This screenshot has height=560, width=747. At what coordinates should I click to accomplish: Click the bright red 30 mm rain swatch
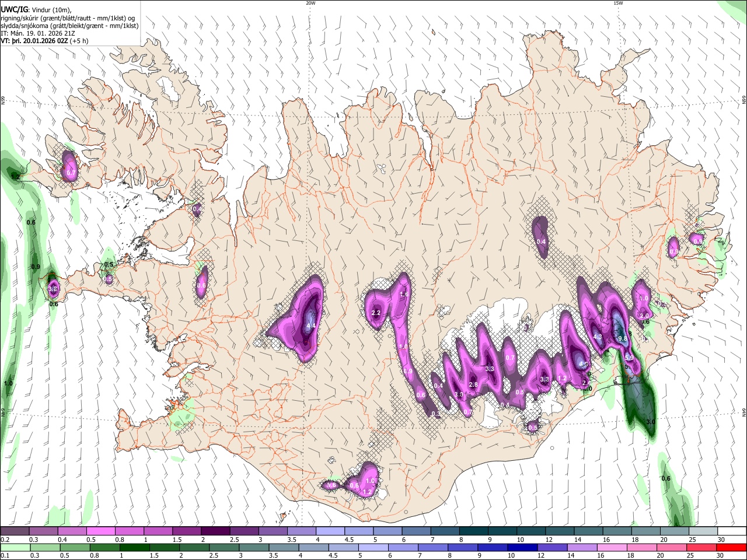tap(731, 547)
